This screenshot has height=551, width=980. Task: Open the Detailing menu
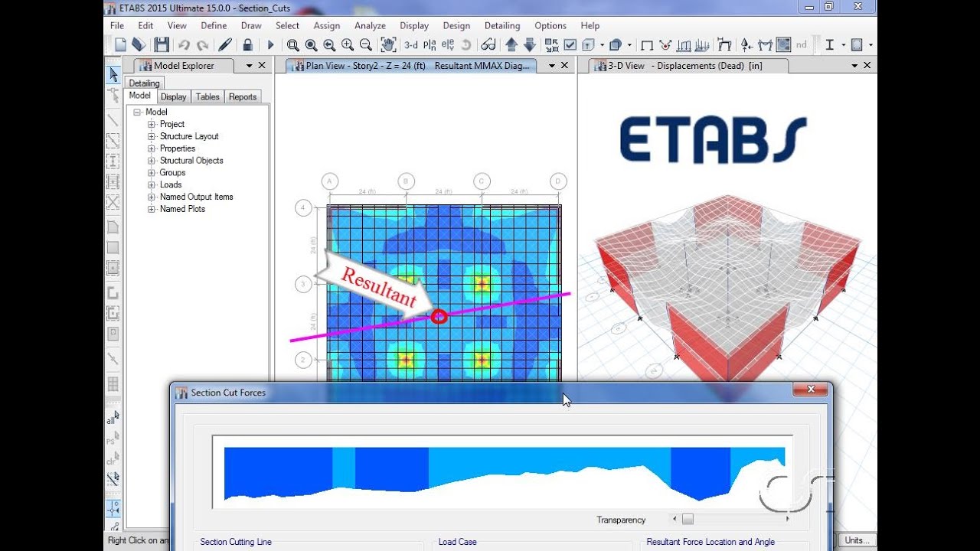(x=502, y=25)
